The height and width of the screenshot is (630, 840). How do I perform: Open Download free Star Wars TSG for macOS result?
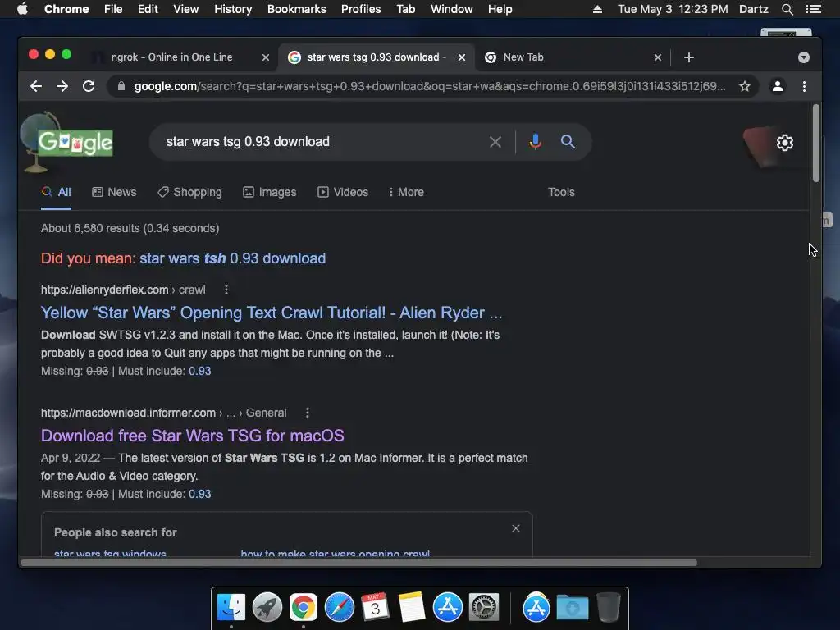[192, 436]
